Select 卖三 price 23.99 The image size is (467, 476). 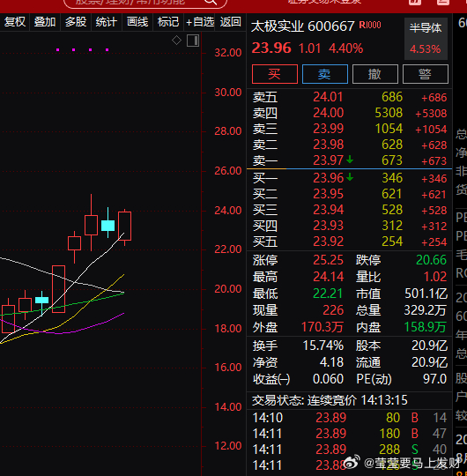(328, 129)
